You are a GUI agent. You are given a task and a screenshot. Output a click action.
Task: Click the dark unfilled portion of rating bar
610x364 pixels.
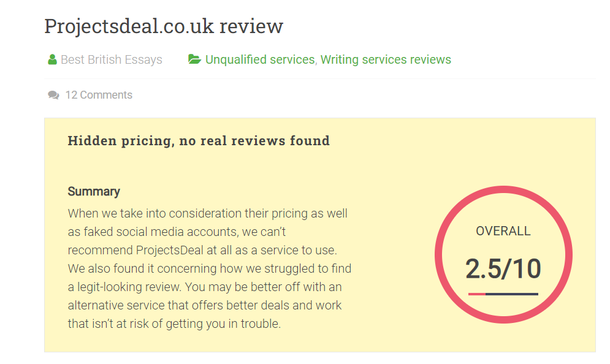(512, 294)
